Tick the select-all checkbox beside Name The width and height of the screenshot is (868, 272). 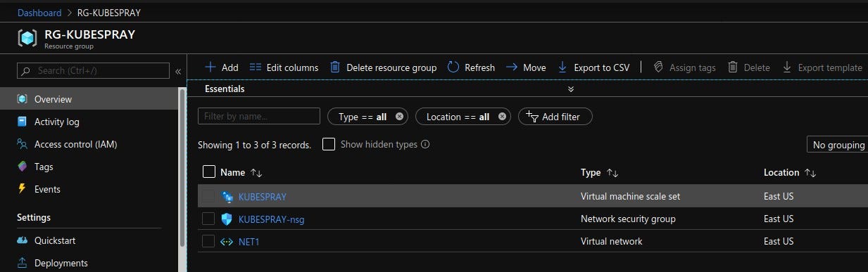coord(209,171)
